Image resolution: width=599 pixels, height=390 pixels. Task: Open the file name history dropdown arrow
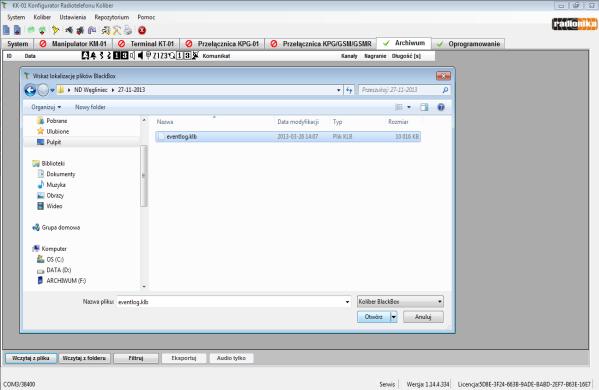tap(347, 302)
